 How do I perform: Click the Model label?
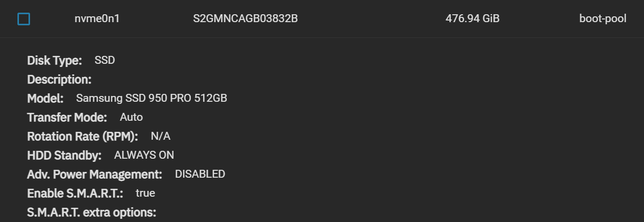(x=45, y=99)
